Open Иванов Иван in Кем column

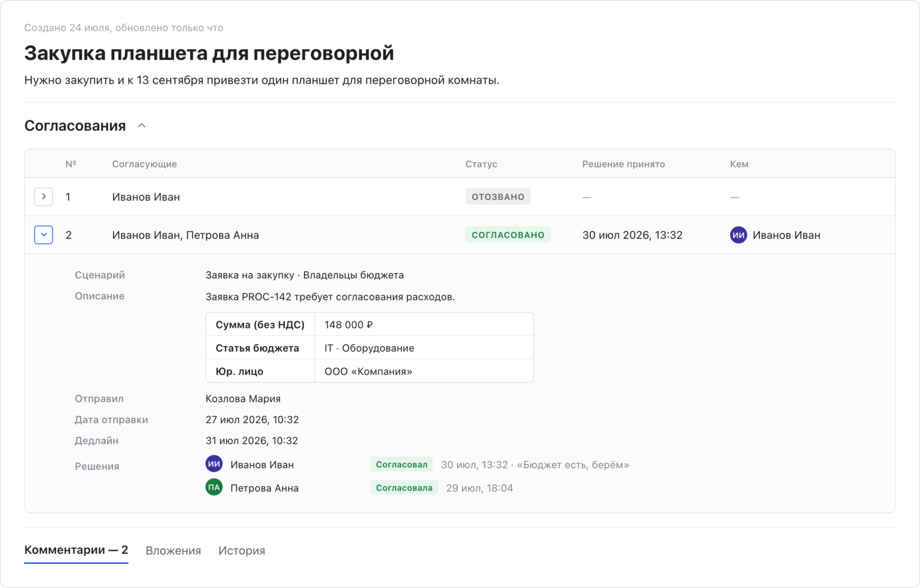pos(786,235)
